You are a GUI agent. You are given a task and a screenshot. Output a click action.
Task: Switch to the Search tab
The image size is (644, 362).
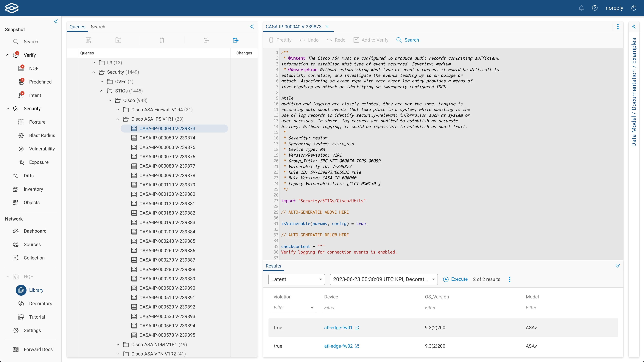98,27
